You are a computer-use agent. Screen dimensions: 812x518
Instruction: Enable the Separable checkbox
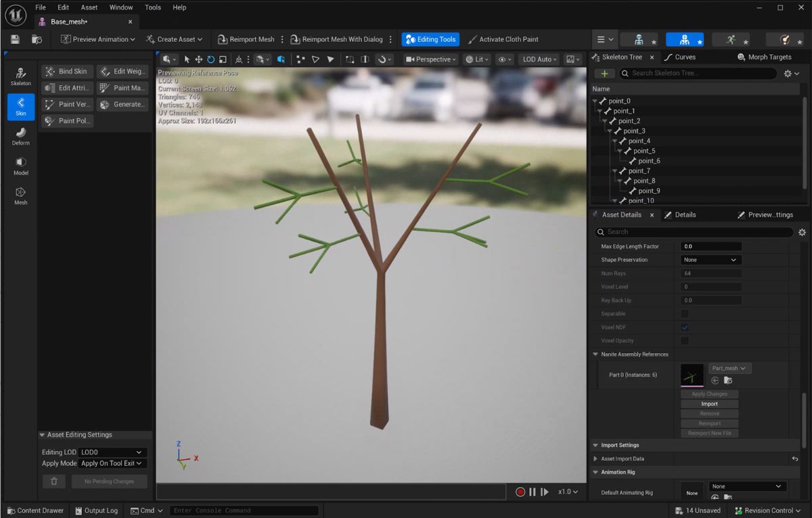click(x=685, y=314)
